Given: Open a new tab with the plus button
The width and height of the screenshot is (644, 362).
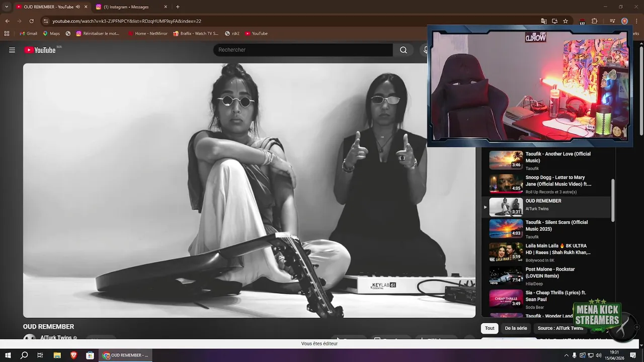Looking at the screenshot, I should coord(178,7).
